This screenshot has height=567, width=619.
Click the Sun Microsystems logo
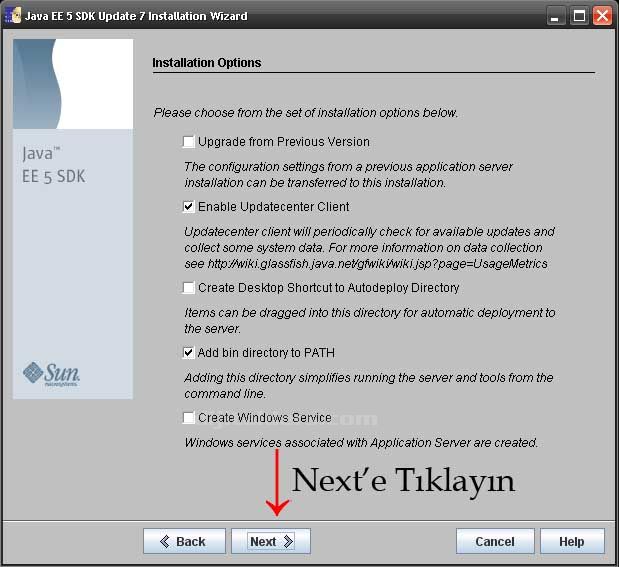pos(51,374)
